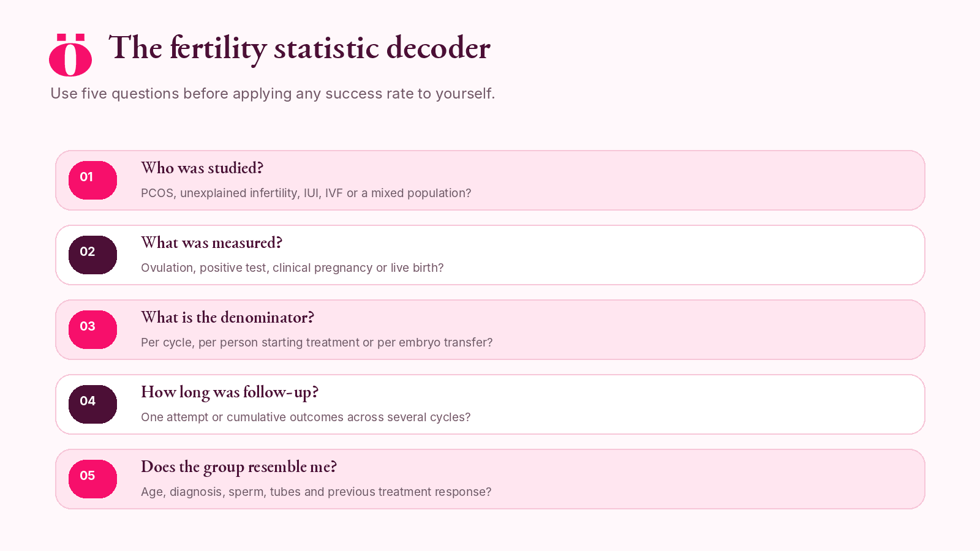
Task: Click empty area of the fourth question card
Action: [x=704, y=405]
